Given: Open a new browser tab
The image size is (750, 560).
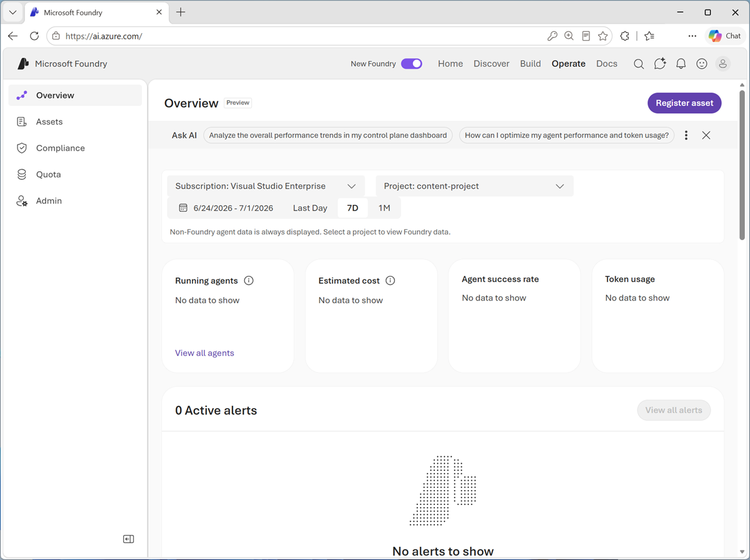Looking at the screenshot, I should click(181, 12).
